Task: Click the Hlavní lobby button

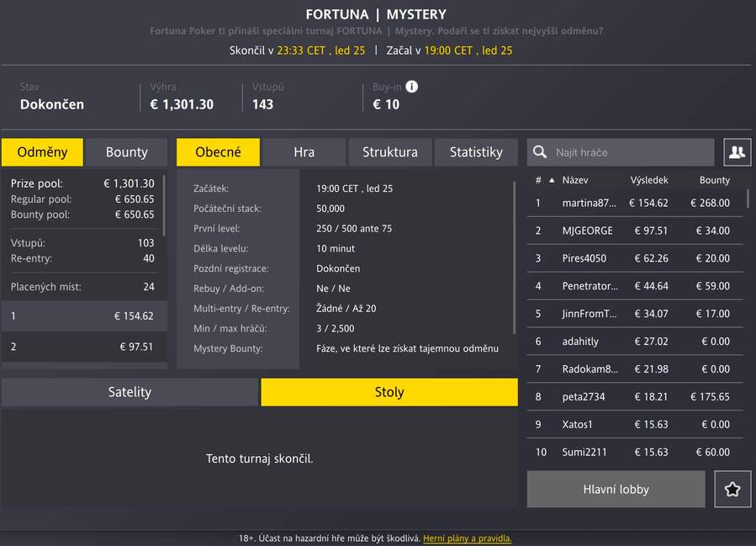Action: 616,489
